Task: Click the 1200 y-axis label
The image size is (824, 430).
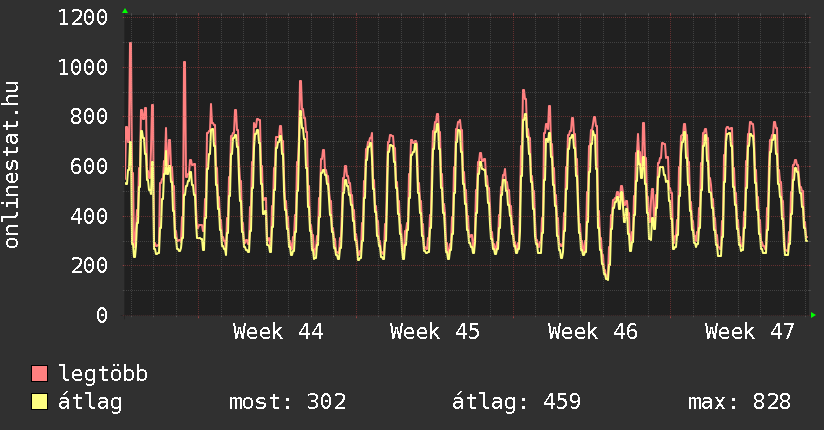Action: [x=83, y=18]
